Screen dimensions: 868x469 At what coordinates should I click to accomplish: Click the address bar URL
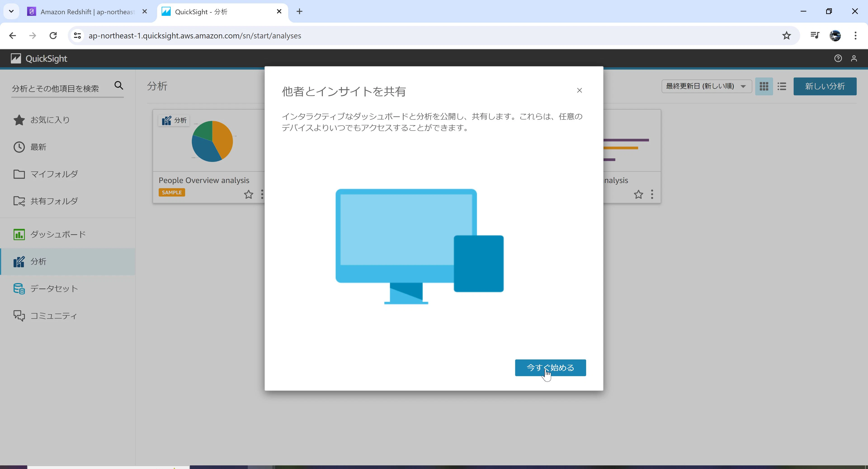(x=195, y=36)
